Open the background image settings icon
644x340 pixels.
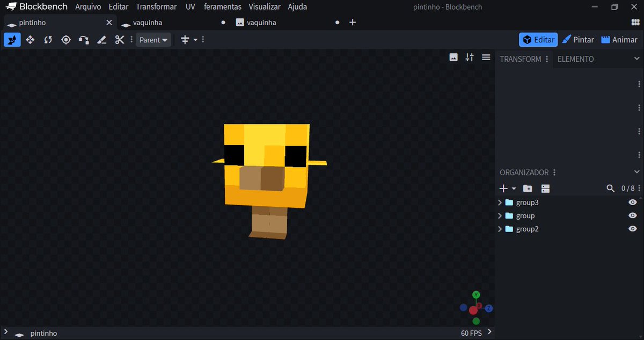pyautogui.click(x=453, y=57)
